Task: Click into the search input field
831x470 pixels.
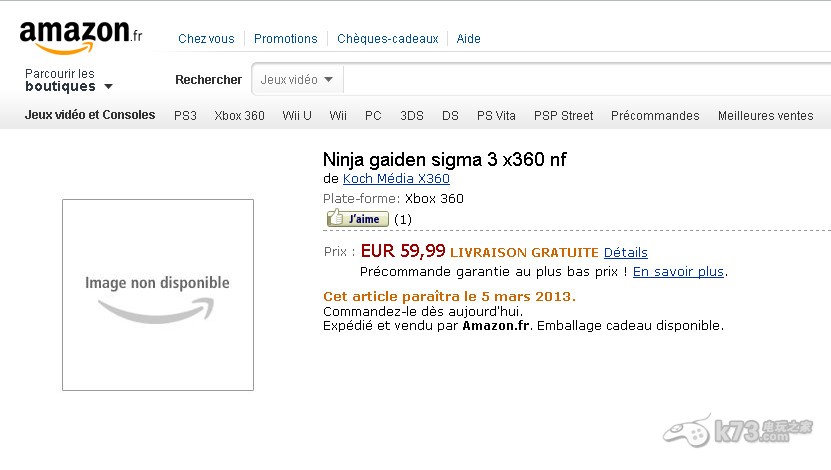Action: pos(580,79)
